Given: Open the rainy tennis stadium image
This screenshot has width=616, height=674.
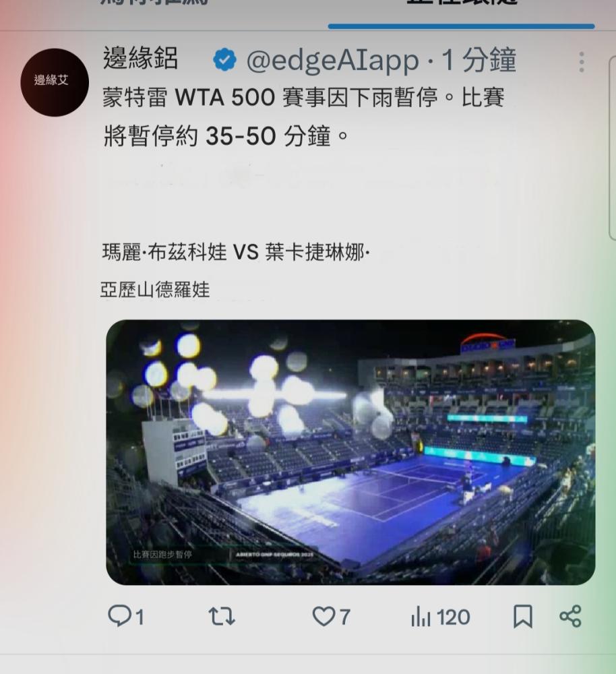Looking at the screenshot, I should click(350, 452).
